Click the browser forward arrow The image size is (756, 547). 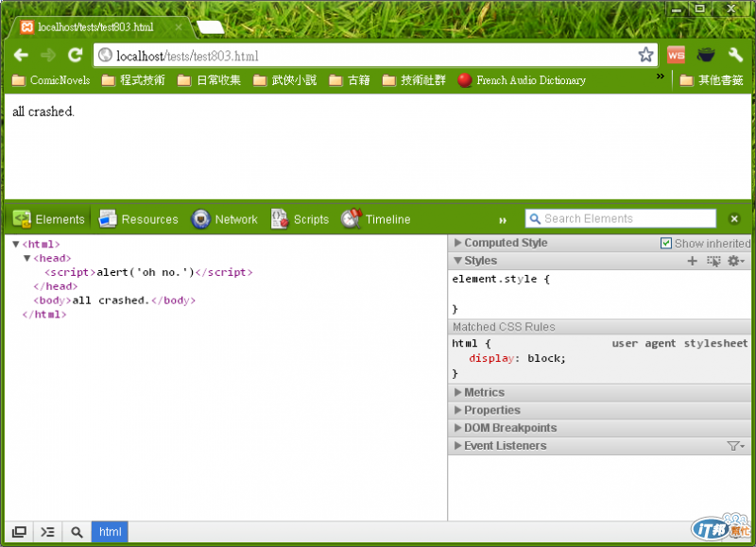(x=48, y=56)
